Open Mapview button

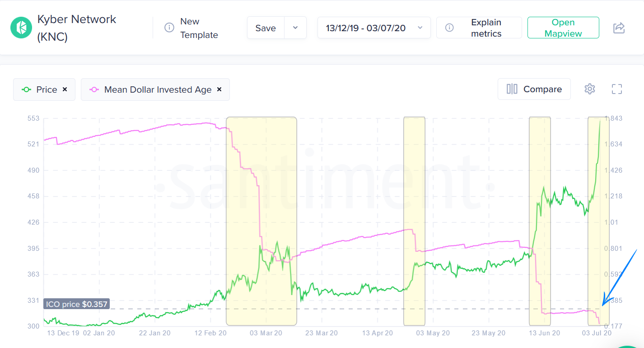click(563, 28)
